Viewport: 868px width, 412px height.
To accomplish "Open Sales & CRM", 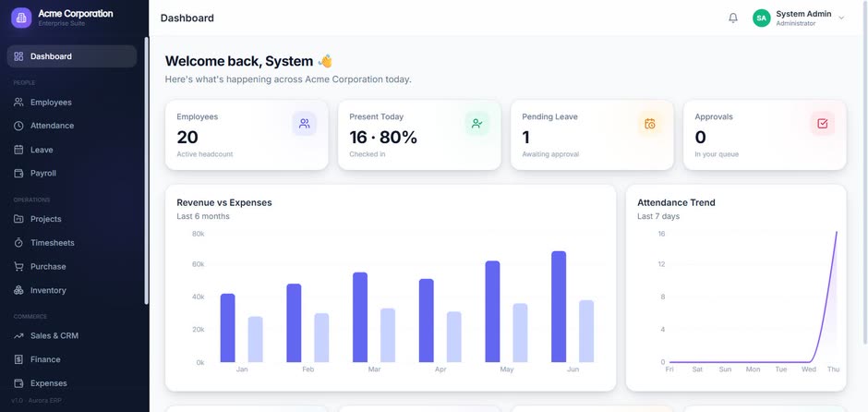I will [x=72, y=335].
